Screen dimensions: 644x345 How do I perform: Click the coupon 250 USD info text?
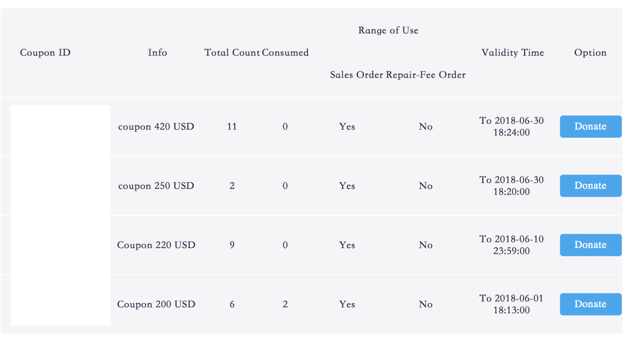(x=156, y=186)
